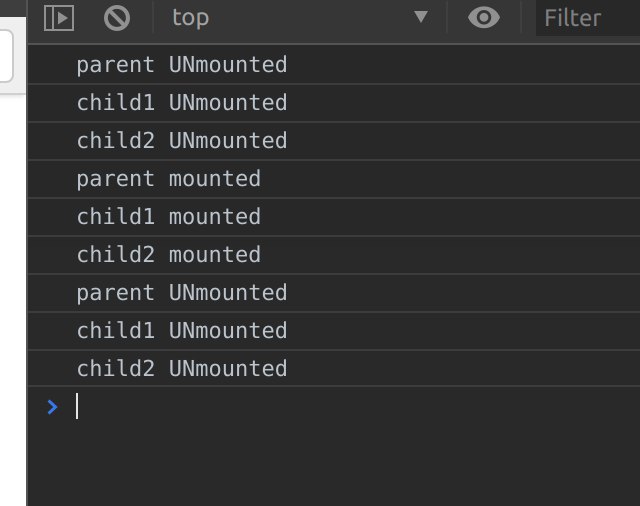Image resolution: width=640 pixels, height=506 pixels.
Task: Click the blue prompt chevron
Action: tap(52, 407)
